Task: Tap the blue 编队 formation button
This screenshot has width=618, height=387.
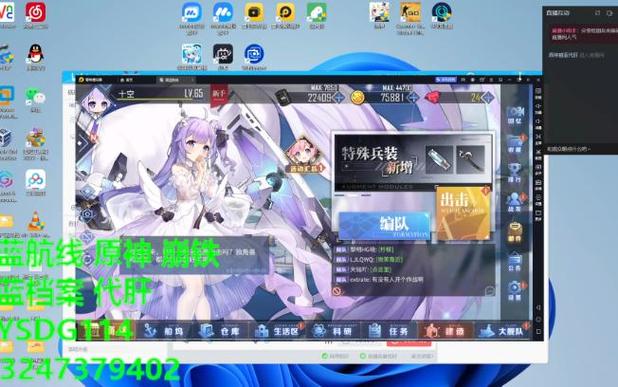Action: tap(384, 225)
